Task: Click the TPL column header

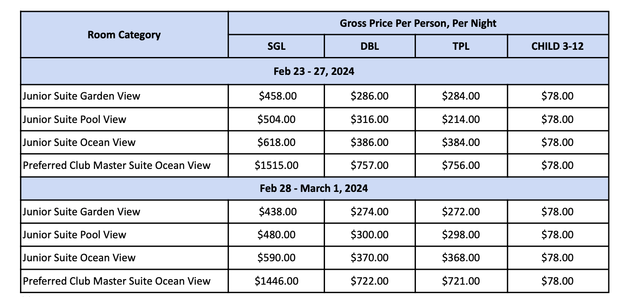Action: (461, 46)
